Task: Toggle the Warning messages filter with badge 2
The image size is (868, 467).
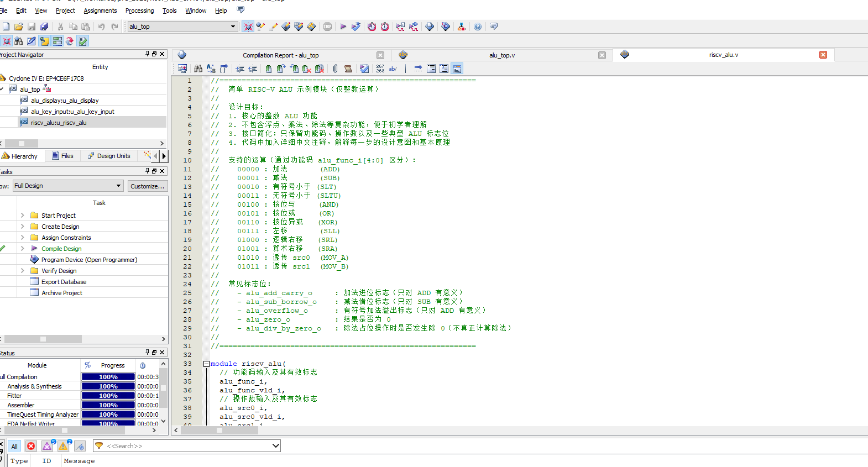Action: (x=64, y=445)
